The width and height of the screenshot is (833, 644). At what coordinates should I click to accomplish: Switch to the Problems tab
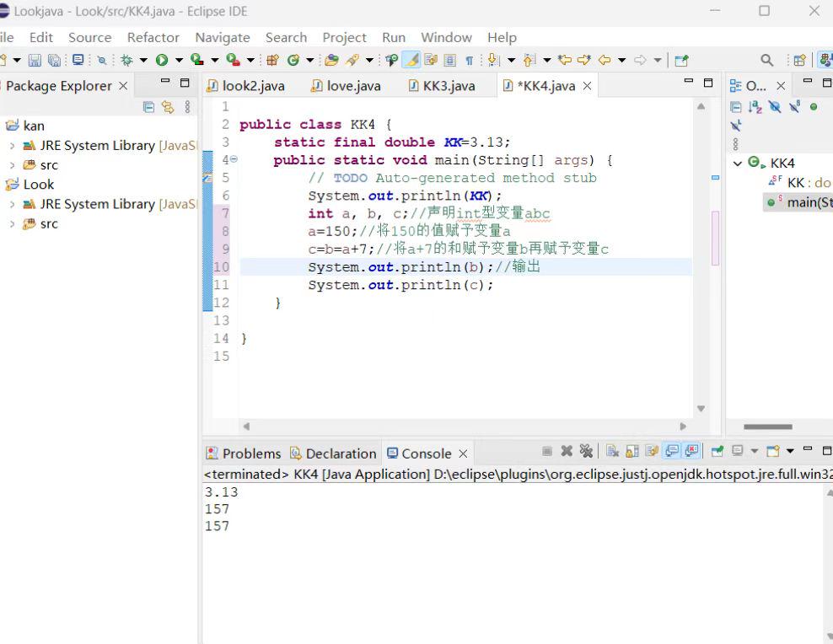(244, 453)
